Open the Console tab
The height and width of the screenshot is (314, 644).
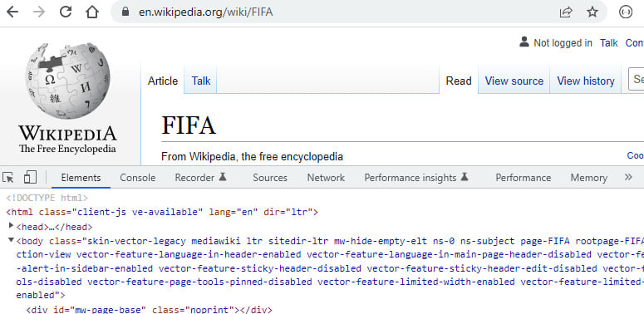click(138, 178)
